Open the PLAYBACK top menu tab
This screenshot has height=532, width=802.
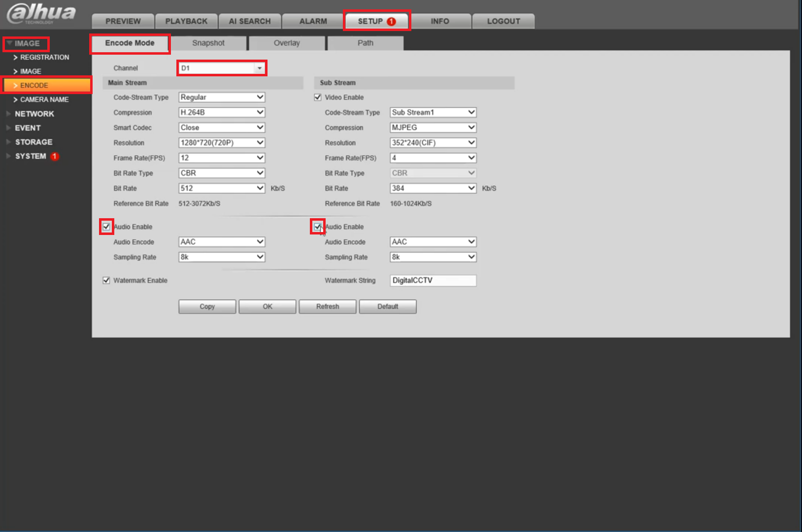pyautogui.click(x=186, y=21)
